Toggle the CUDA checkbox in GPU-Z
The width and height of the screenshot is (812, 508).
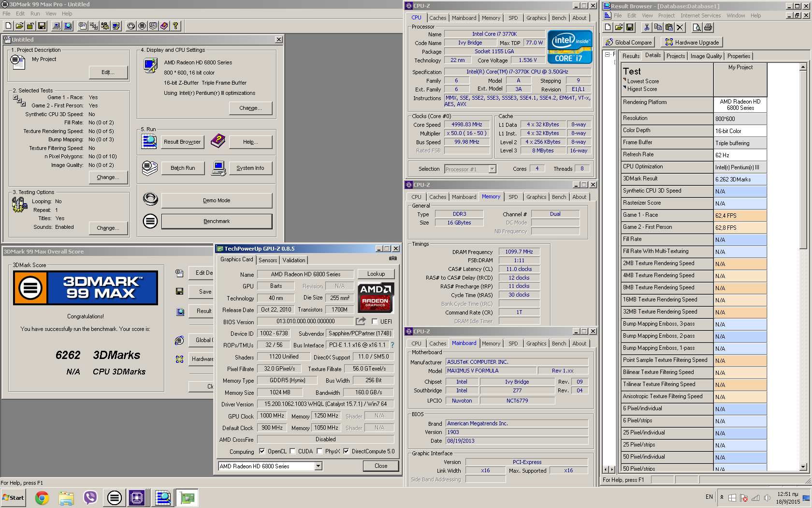[x=292, y=451]
